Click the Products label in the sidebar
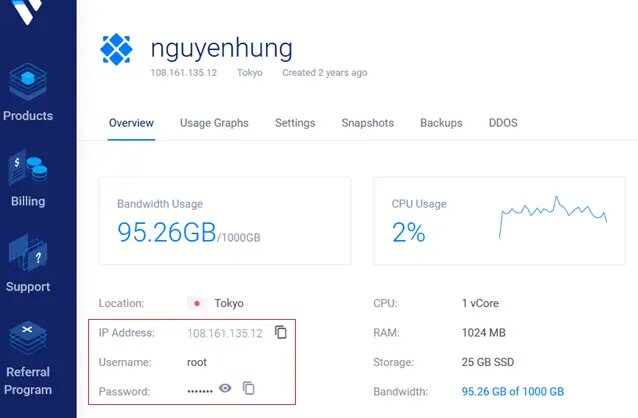Image resolution: width=638 pixels, height=418 pixels. tap(28, 116)
